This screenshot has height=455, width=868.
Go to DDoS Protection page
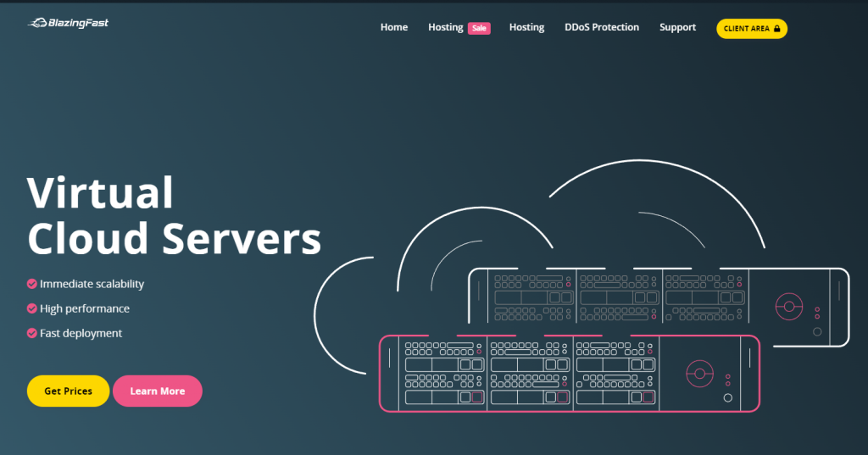point(602,27)
